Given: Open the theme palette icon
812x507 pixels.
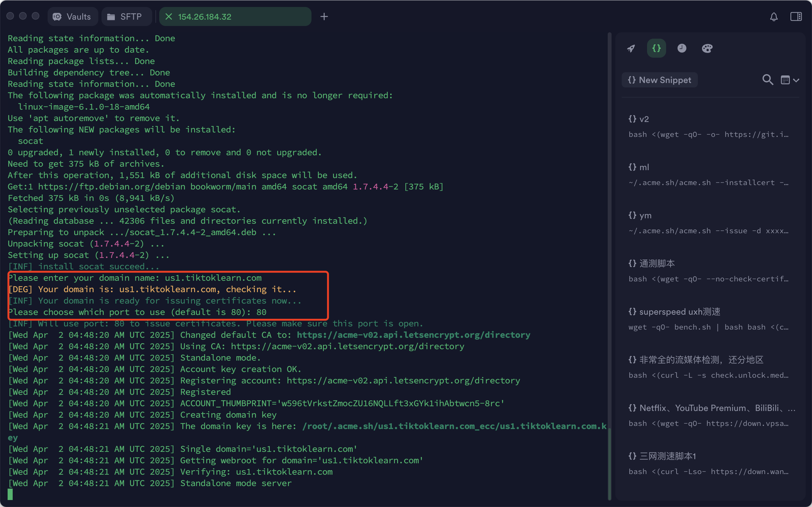Looking at the screenshot, I should [x=707, y=48].
